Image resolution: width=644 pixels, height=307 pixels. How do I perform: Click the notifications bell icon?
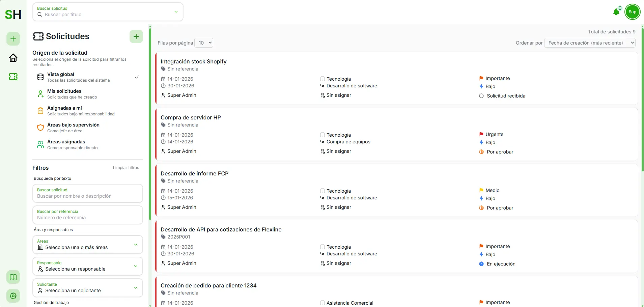pos(616,12)
